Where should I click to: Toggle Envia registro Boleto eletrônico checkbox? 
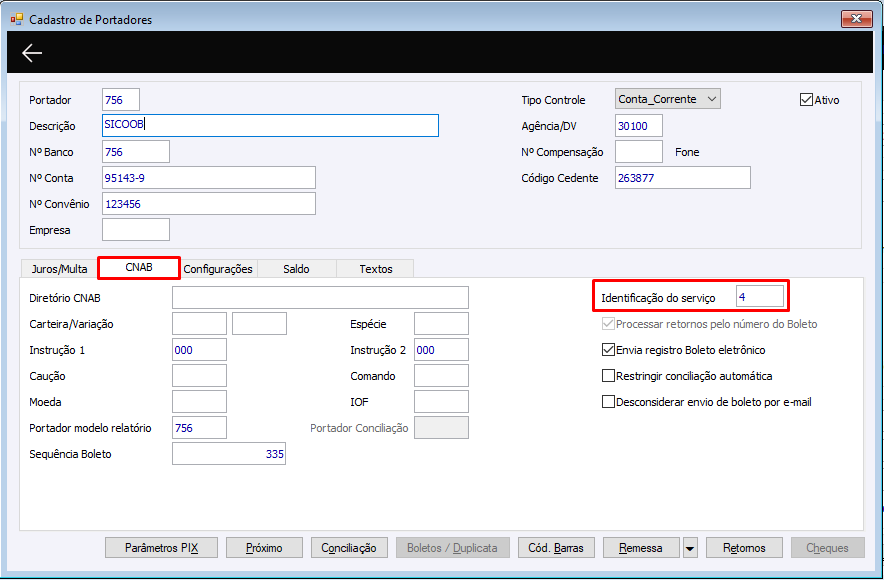(x=608, y=350)
